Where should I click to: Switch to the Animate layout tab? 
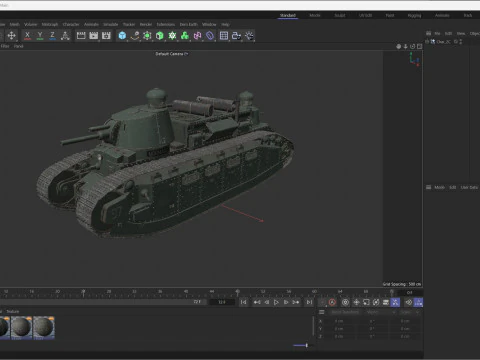(442, 15)
